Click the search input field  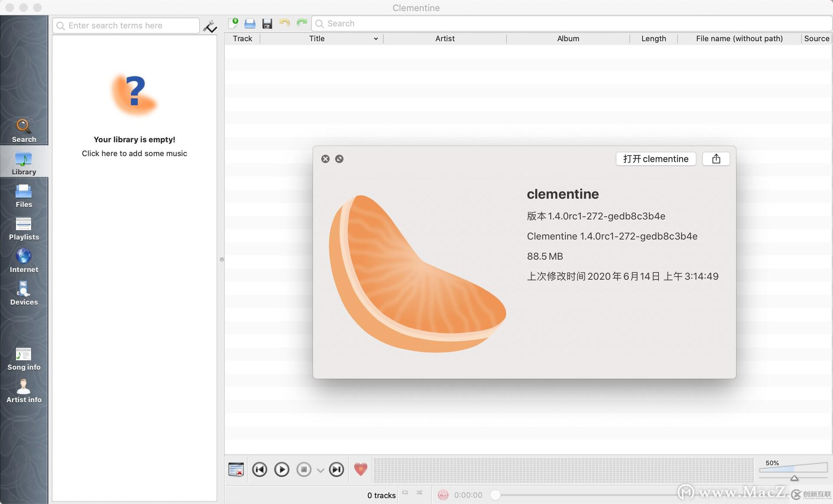coord(126,25)
